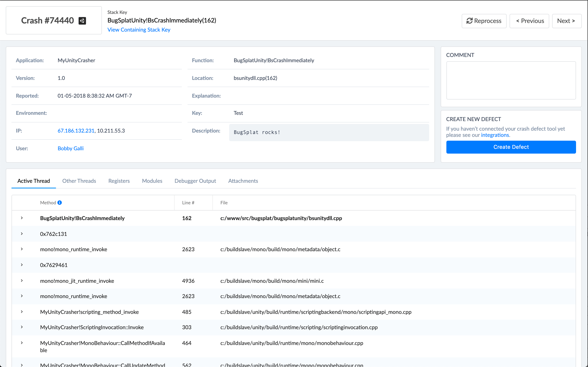Expand the 0x7629461 stack frame row
588x367 pixels.
(x=22, y=265)
